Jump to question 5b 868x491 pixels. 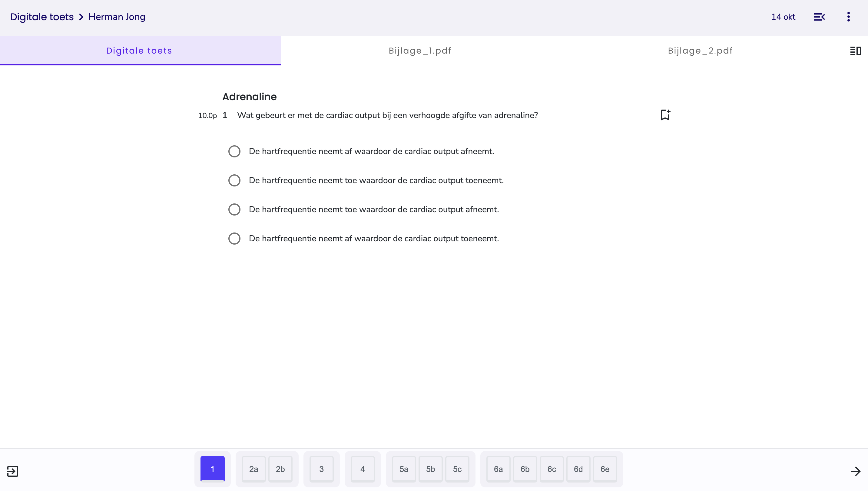pos(430,469)
